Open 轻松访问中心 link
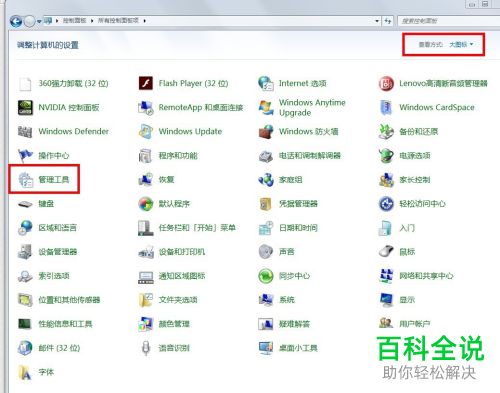Screen dimensions: 500x393 pyautogui.click(x=422, y=204)
